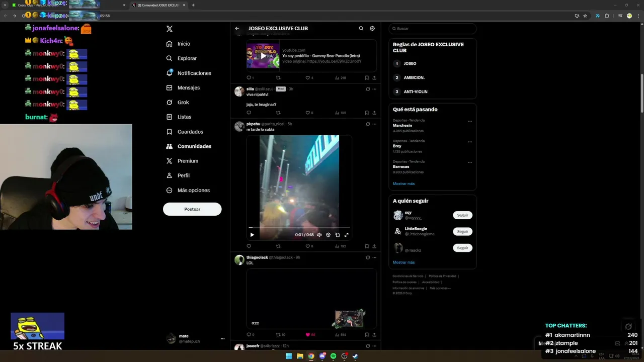Go to Inicio home page

pyautogui.click(x=178, y=44)
